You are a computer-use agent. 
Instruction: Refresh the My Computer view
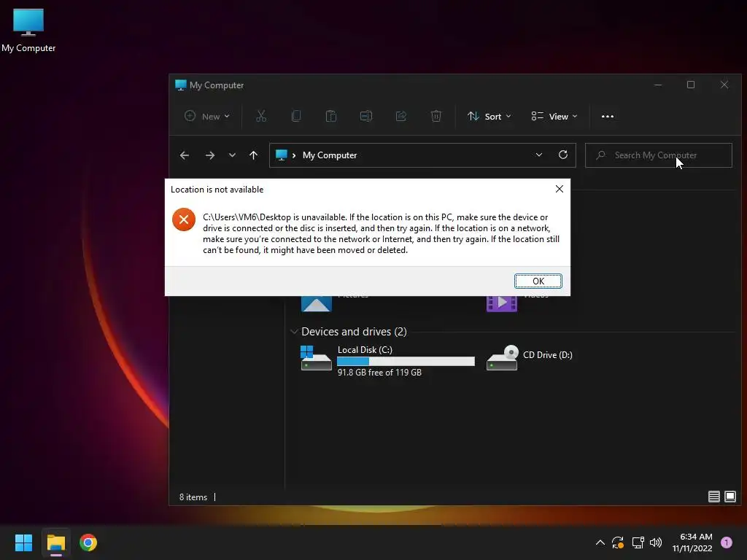(x=563, y=155)
